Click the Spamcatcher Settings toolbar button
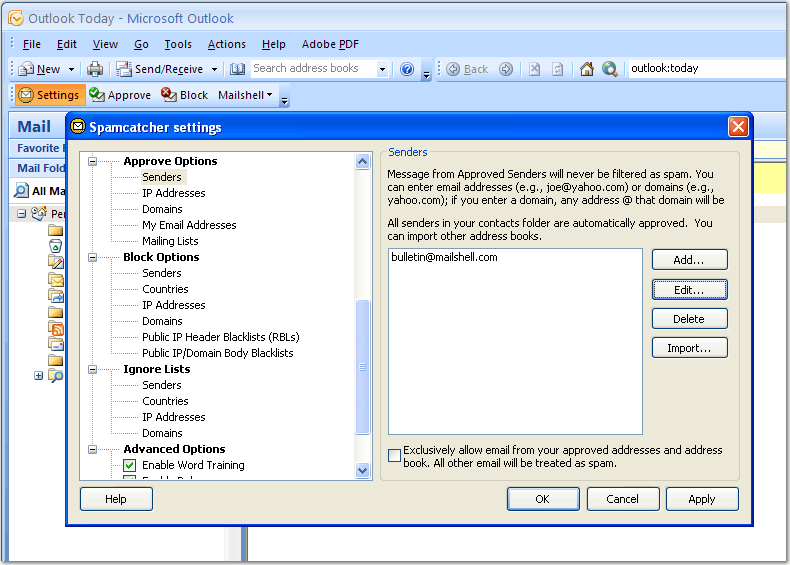This screenshot has height=565, width=790. [x=49, y=95]
